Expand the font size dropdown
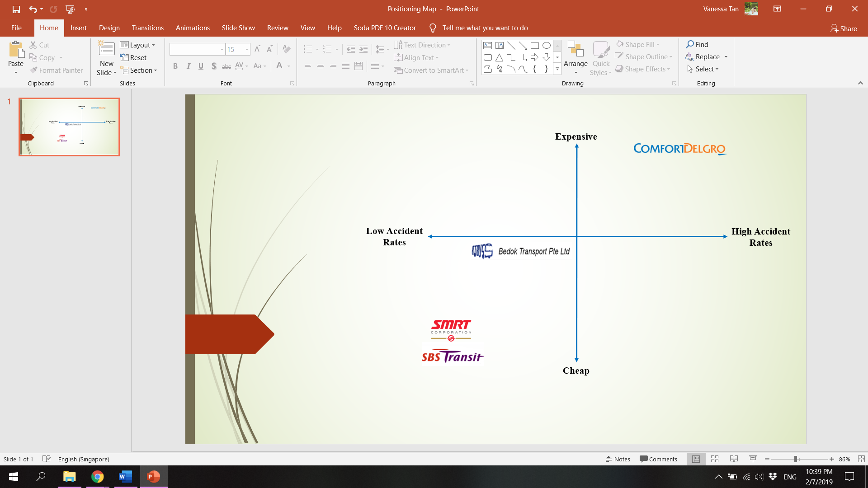This screenshot has height=488, width=868. pyautogui.click(x=247, y=49)
